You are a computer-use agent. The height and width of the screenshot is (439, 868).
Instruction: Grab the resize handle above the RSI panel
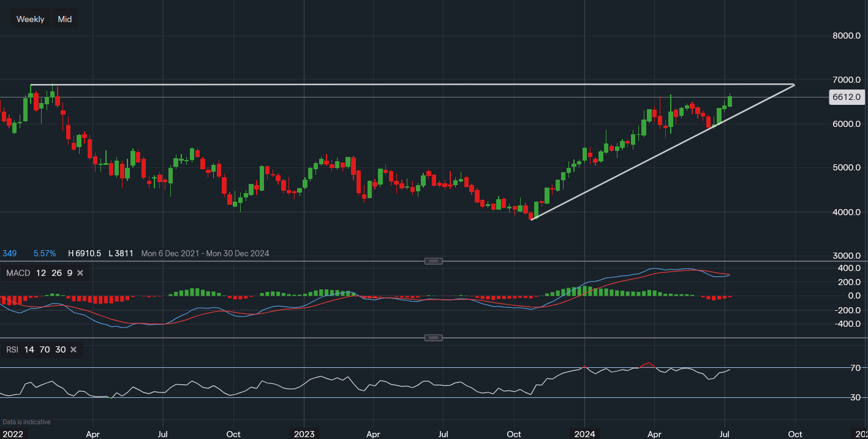[433, 338]
